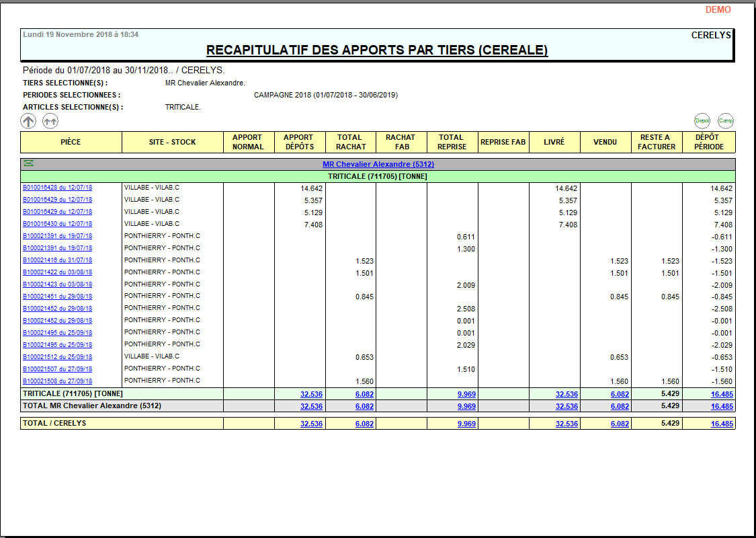756x538 pixels.
Task: Click the SITE - STOCK column header
Action: click(x=173, y=142)
